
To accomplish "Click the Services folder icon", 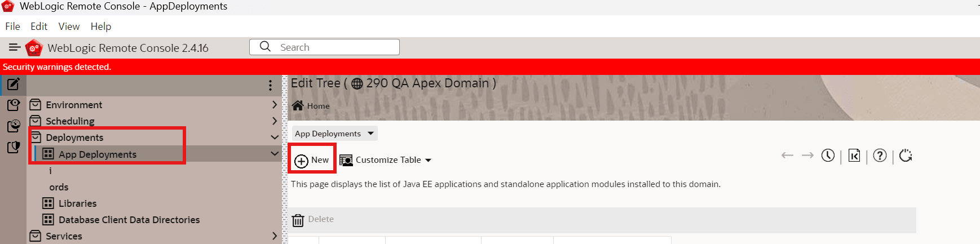I will point(36,236).
